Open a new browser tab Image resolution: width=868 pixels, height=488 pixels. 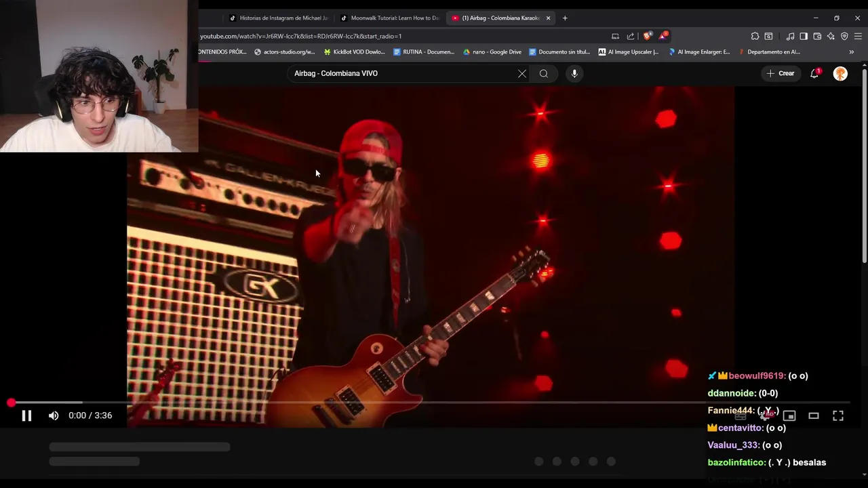tap(565, 18)
